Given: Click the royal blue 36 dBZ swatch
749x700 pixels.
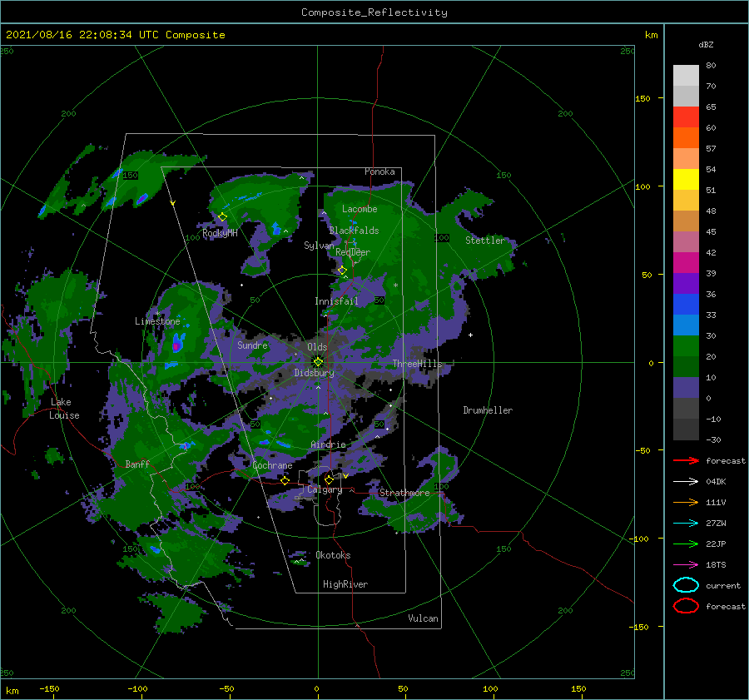Looking at the screenshot, I should (x=686, y=305).
